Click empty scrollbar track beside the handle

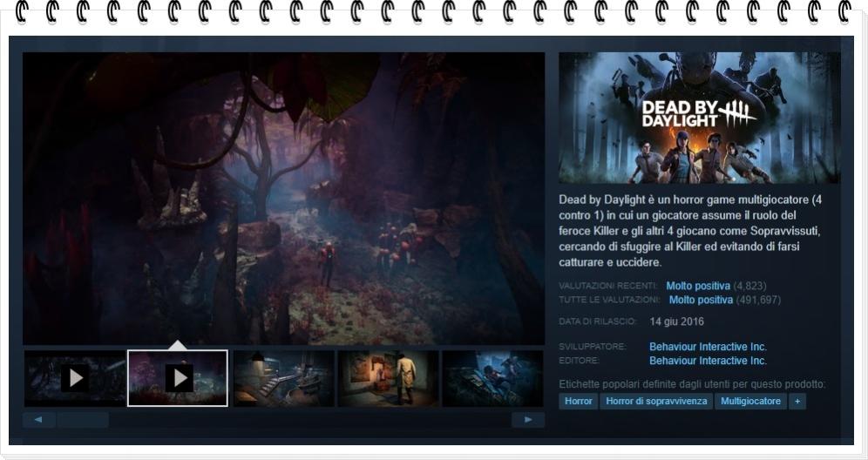305,420
